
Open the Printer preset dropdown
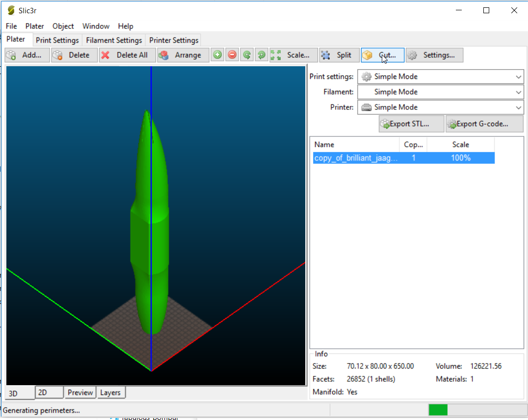(x=441, y=107)
